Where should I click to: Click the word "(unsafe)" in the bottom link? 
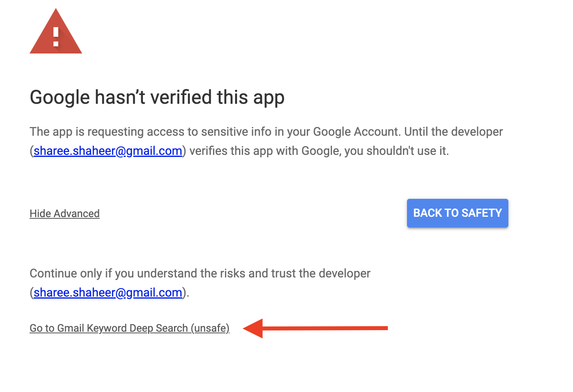click(x=210, y=328)
